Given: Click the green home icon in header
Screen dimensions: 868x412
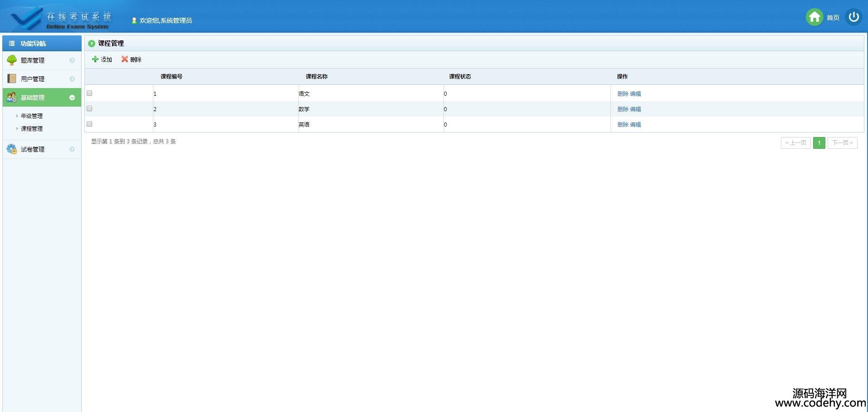Looking at the screenshot, I should (814, 17).
